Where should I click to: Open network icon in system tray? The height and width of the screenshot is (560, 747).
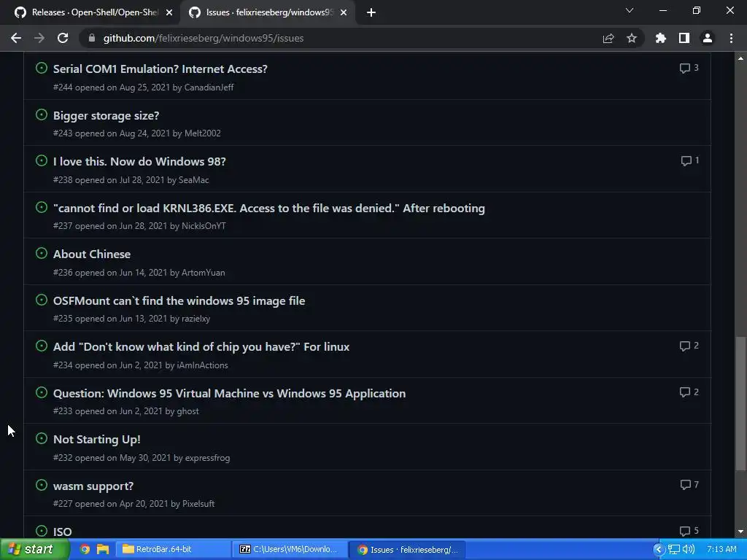tap(673, 550)
